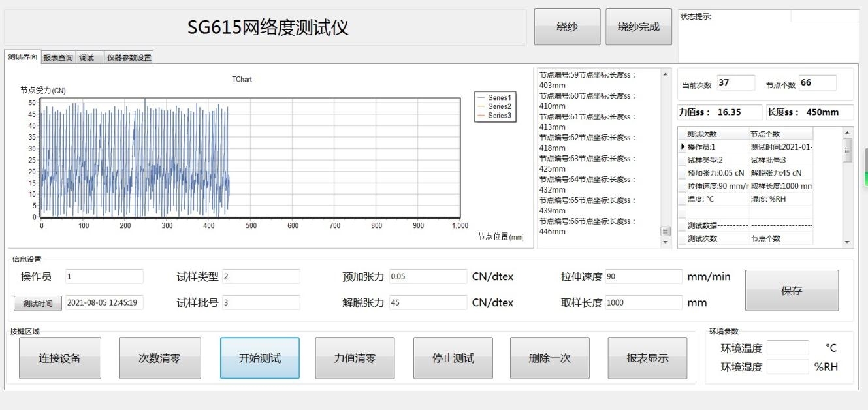
Task: Focus the 环境温度 input field
Action: (x=787, y=348)
